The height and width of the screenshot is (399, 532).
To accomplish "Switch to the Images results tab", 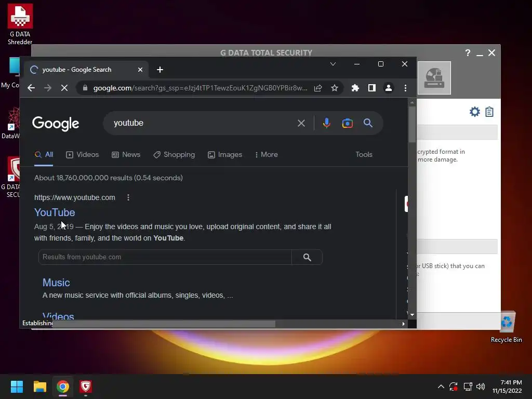I will 225,155.
